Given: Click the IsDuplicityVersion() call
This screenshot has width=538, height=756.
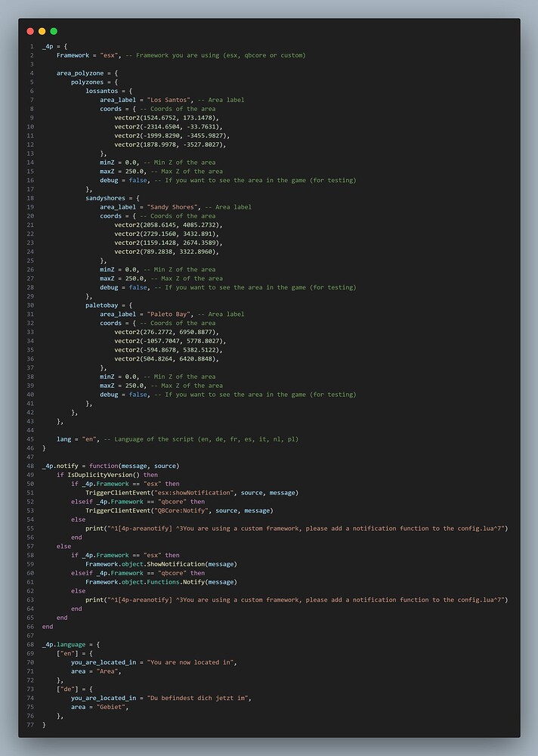Looking at the screenshot, I should pos(104,475).
